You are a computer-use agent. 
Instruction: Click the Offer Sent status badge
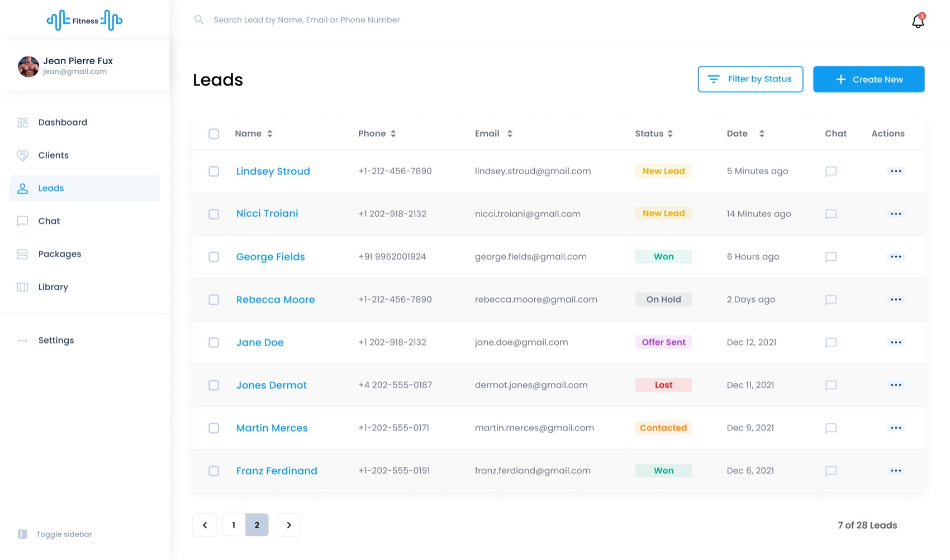click(663, 342)
